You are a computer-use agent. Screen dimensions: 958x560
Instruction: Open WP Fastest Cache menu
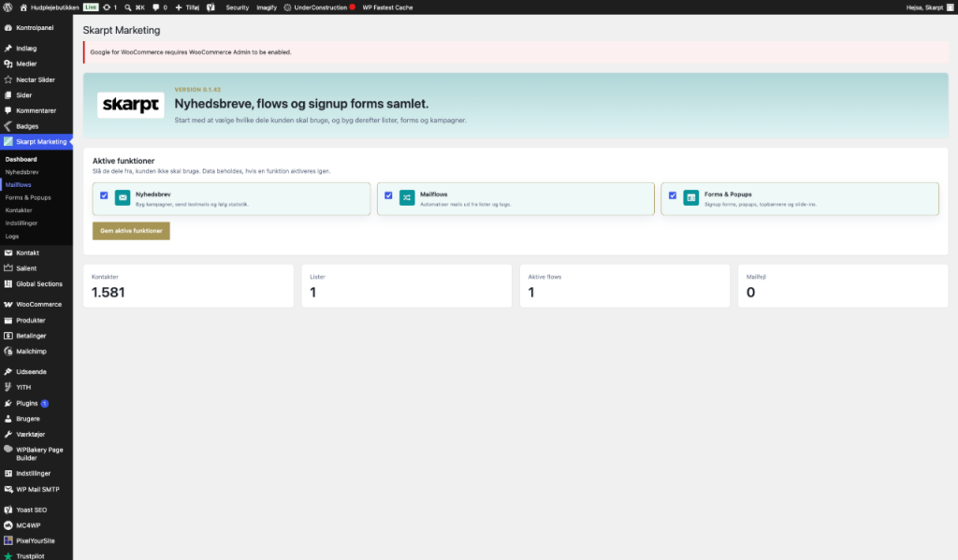coord(387,7)
